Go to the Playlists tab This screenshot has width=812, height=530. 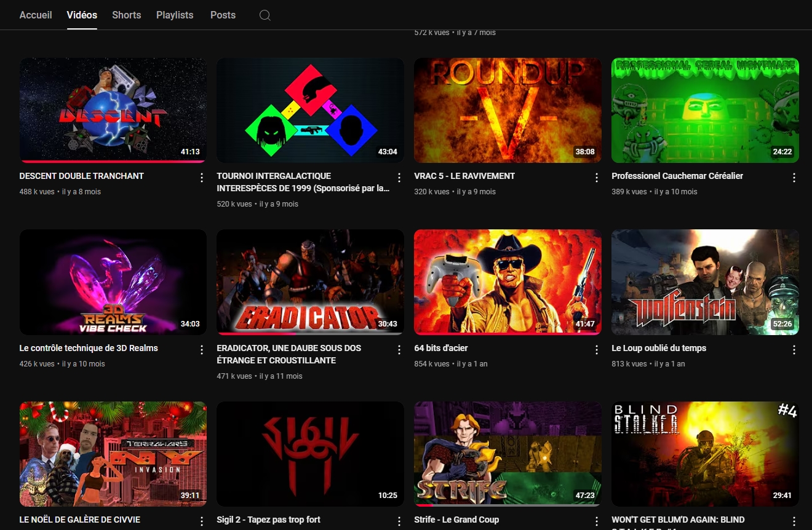pos(175,15)
